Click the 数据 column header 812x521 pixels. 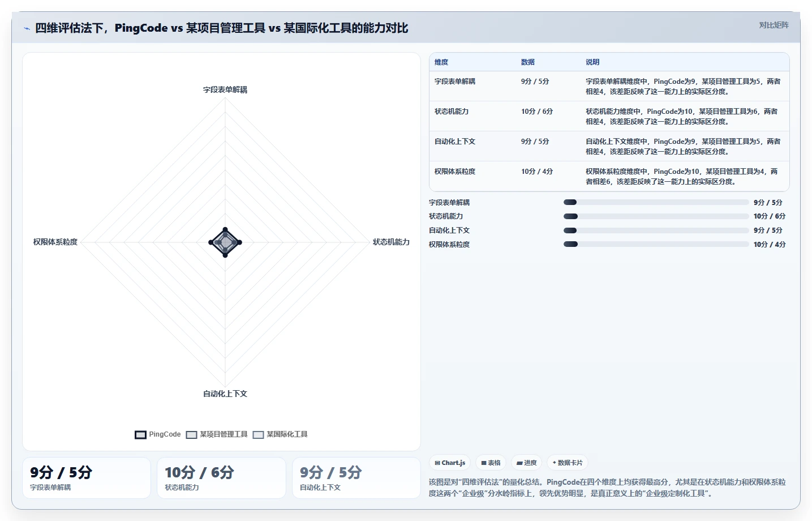[x=528, y=62]
